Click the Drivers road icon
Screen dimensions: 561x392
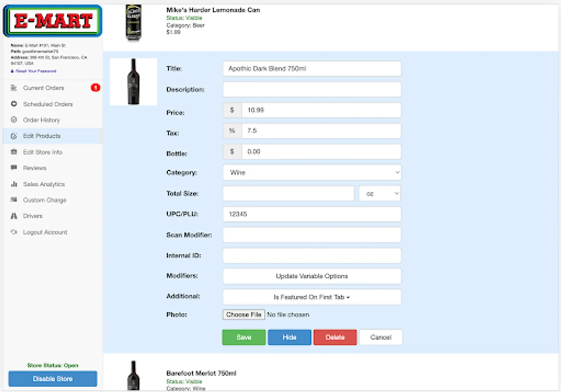(14, 216)
